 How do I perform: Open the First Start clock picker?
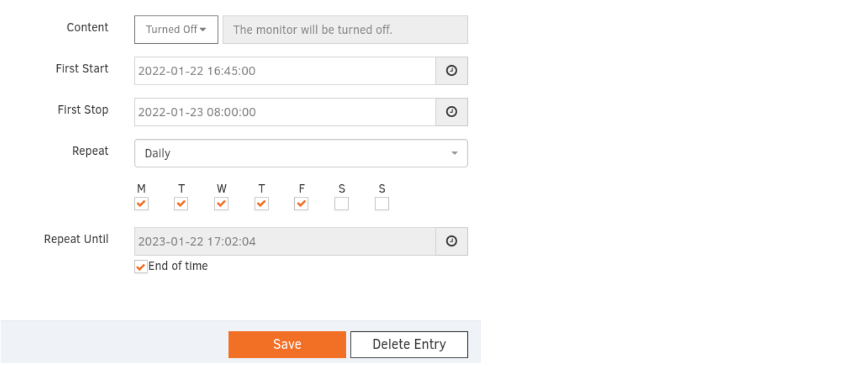point(452,71)
